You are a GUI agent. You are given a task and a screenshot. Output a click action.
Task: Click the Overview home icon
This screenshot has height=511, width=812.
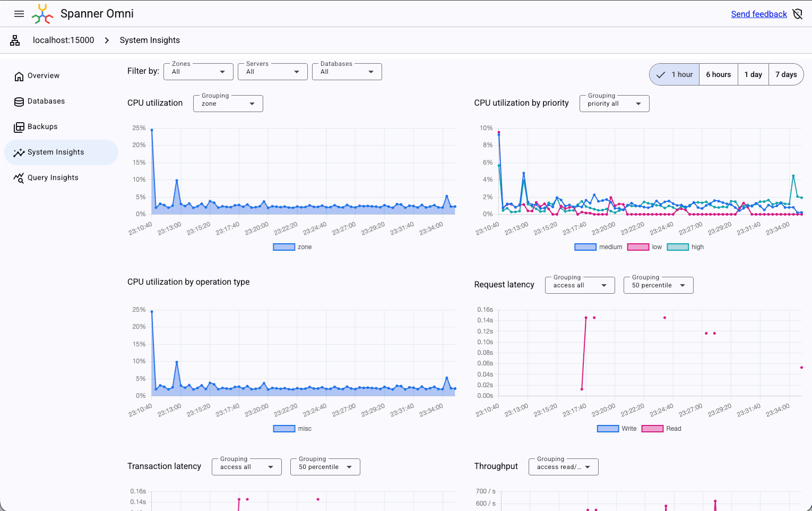[19, 76]
